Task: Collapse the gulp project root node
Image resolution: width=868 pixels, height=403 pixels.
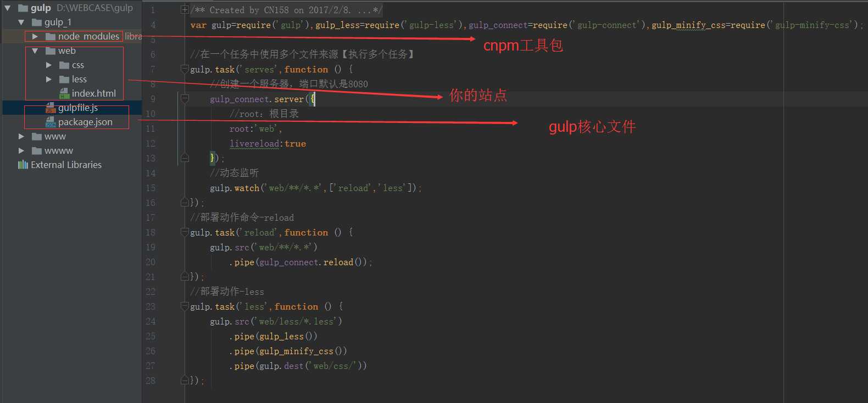Action: (x=8, y=8)
